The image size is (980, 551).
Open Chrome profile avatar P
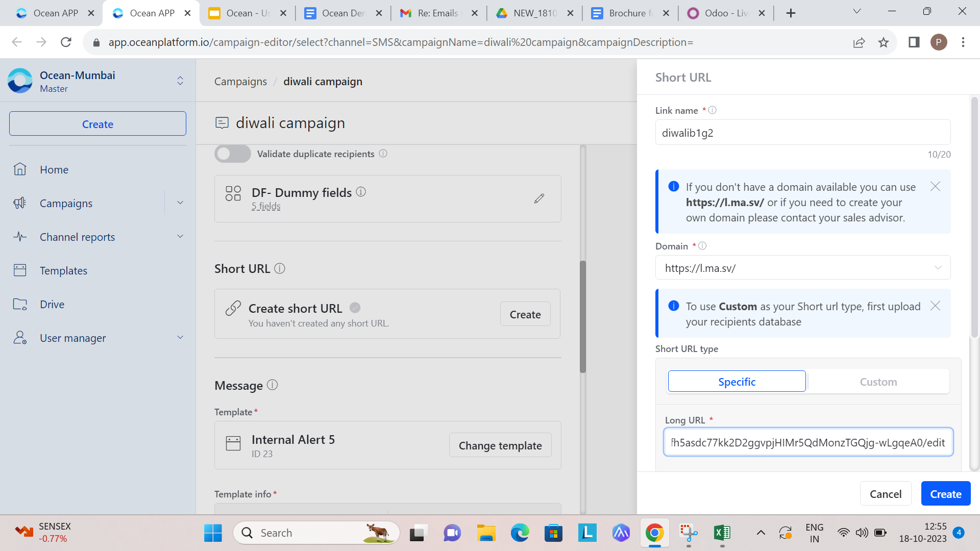click(x=939, y=42)
